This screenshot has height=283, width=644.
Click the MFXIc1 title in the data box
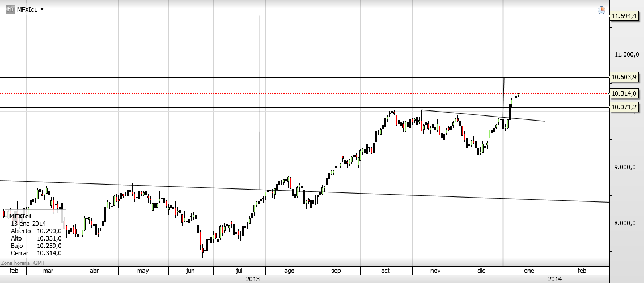coord(20,216)
